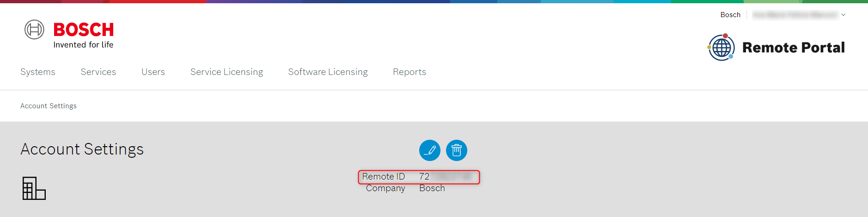Click the Company value Bosch
The height and width of the screenshot is (217, 868).
[x=432, y=188]
